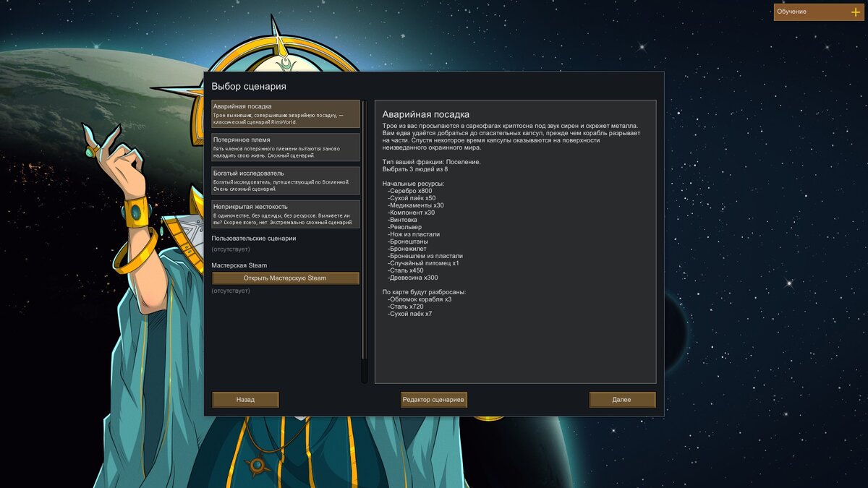Open the Обучение panel header
This screenshot has width=868, height=488.
click(x=819, y=12)
